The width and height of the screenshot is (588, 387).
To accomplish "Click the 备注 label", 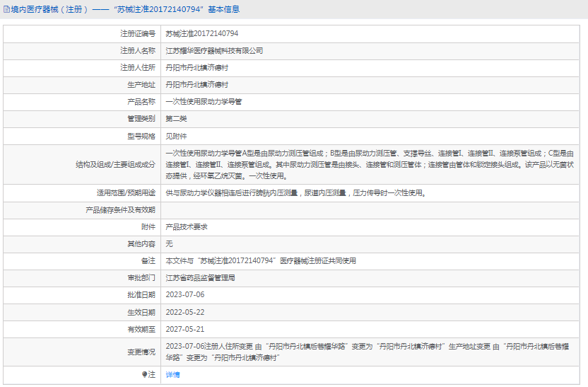I will pyautogui.click(x=148, y=260).
